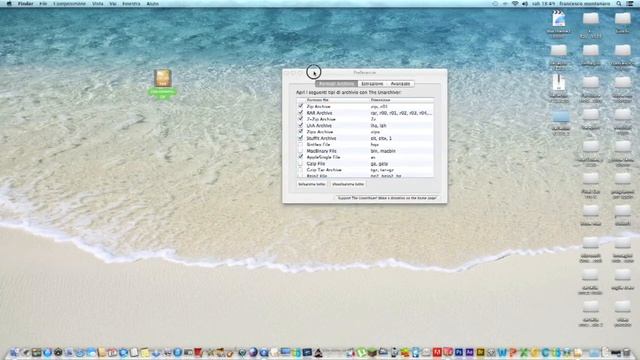Click the Seleziona tutto button
The width and height of the screenshot is (640, 360).
(312, 184)
